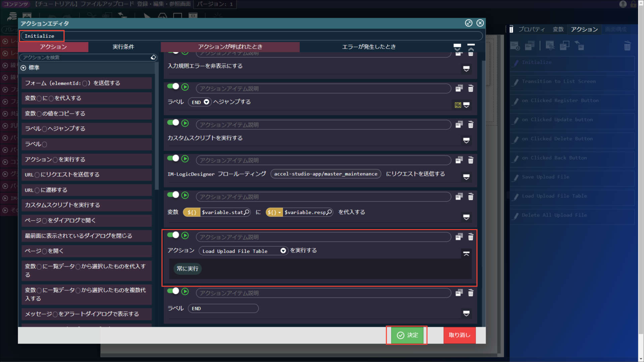Toggle enable switch for variable assignment action
This screenshot has height=362, width=644.
pos(173,195)
